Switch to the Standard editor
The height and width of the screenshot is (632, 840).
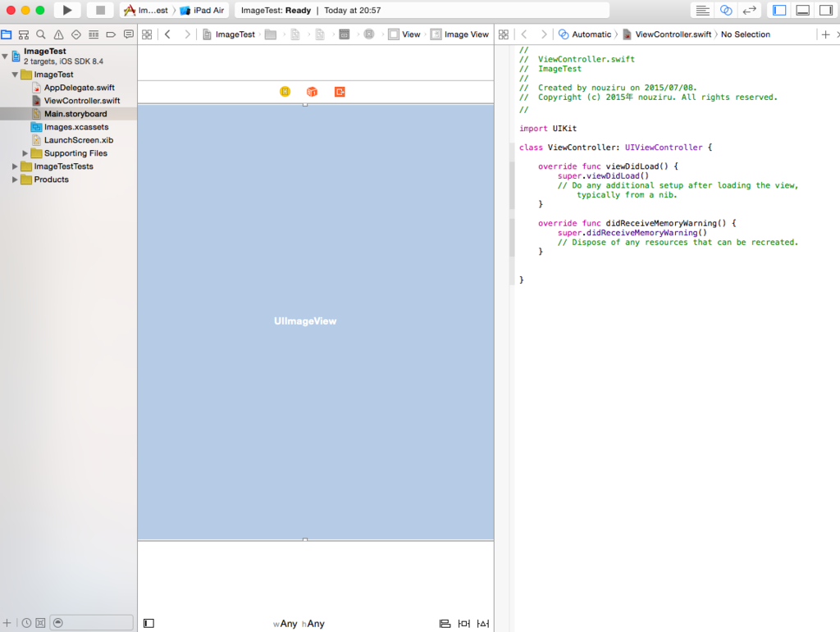pyautogui.click(x=702, y=10)
